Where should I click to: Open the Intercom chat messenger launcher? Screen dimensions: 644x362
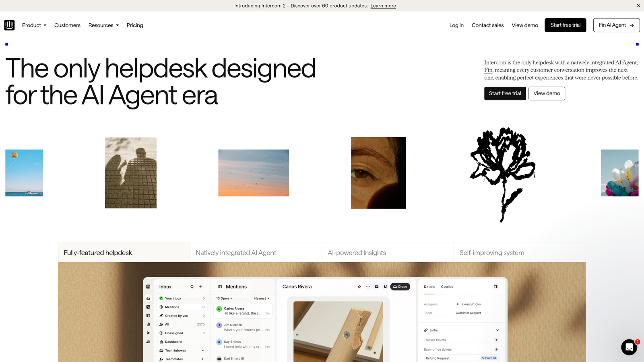click(629, 347)
